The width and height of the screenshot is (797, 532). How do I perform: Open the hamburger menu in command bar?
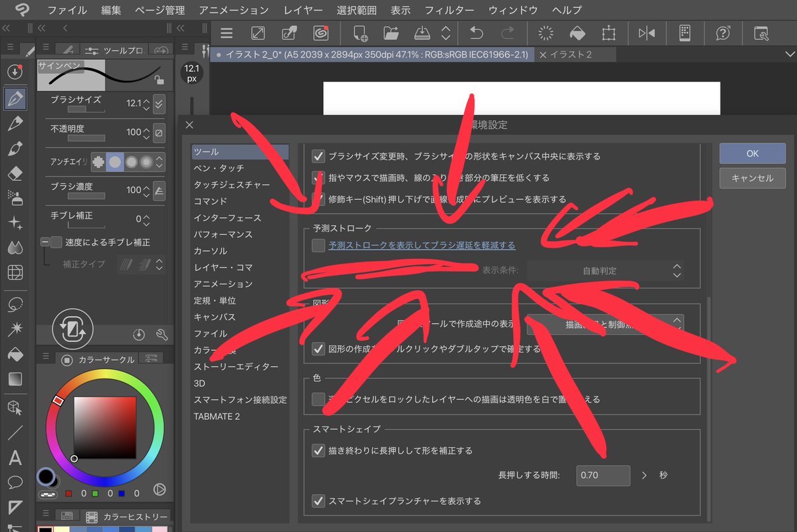[x=227, y=33]
